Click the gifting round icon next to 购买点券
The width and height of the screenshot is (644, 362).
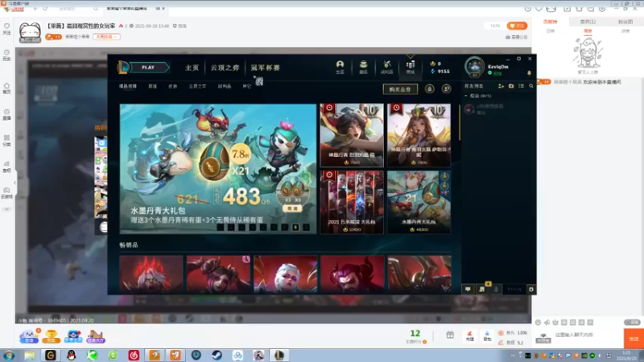click(430, 89)
